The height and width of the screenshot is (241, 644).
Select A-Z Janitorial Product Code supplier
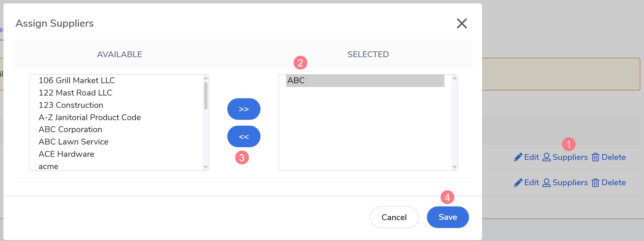90,117
